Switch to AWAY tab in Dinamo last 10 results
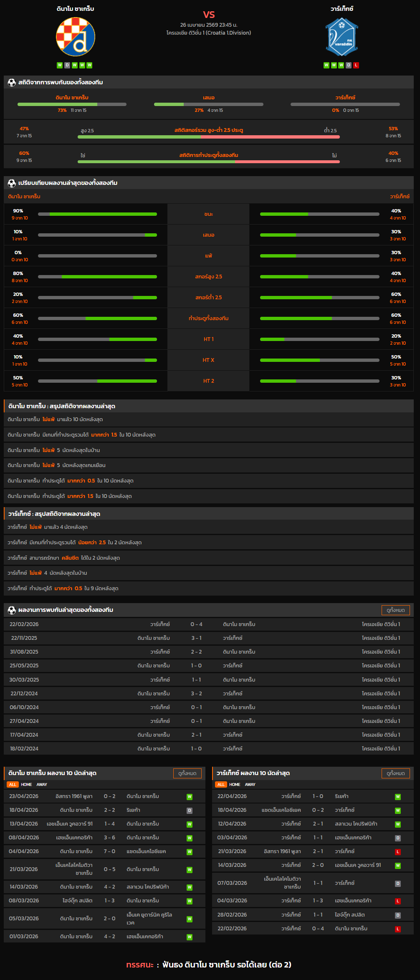Image resolution: width=420 pixels, height=980 pixels. (x=42, y=785)
